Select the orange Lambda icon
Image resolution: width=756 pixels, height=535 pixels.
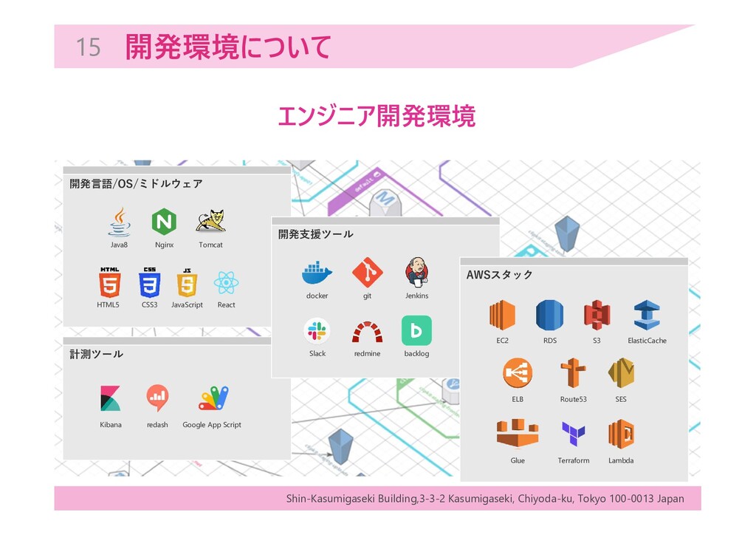pyautogui.click(x=621, y=434)
